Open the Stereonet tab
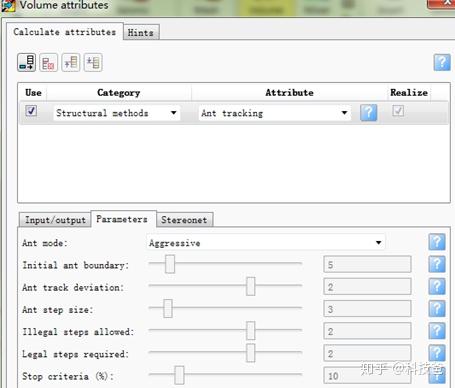Image resolution: width=455 pixels, height=388 pixels. (184, 220)
